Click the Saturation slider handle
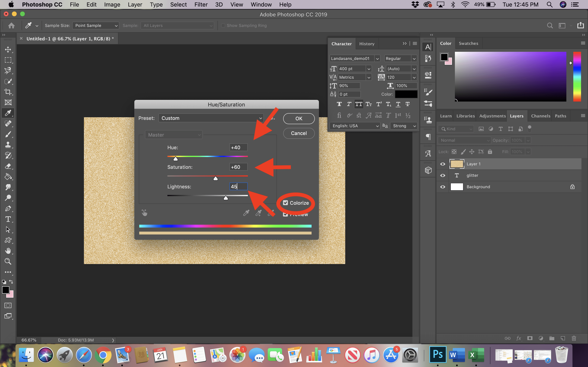588x367 pixels. (x=216, y=179)
